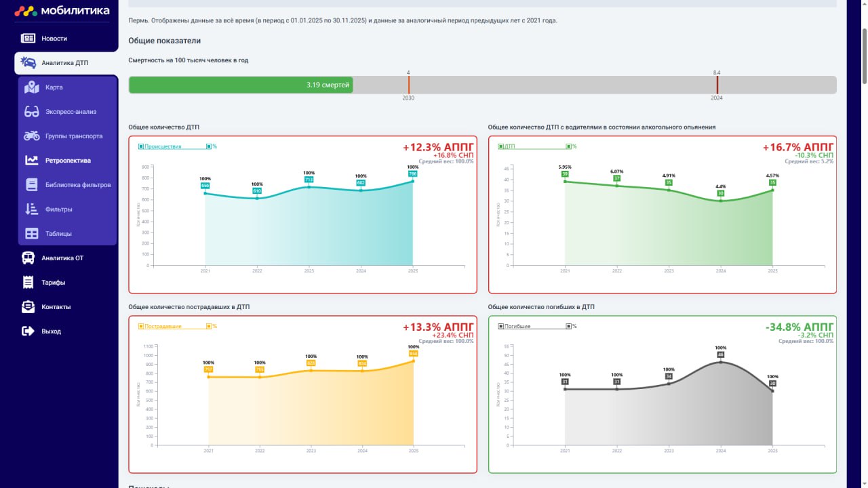The height and width of the screenshot is (488, 868).
Task: Toggle the Происшествия legend series
Action: click(x=162, y=146)
